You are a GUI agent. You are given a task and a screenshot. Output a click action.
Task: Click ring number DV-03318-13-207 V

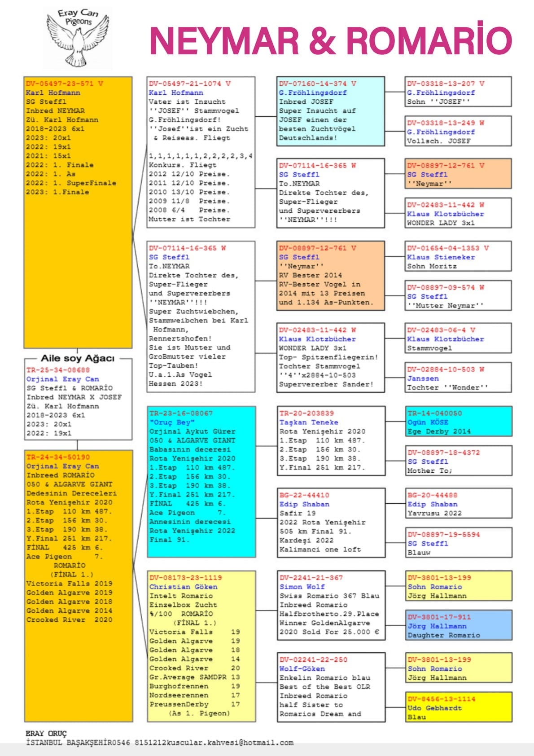click(x=446, y=84)
